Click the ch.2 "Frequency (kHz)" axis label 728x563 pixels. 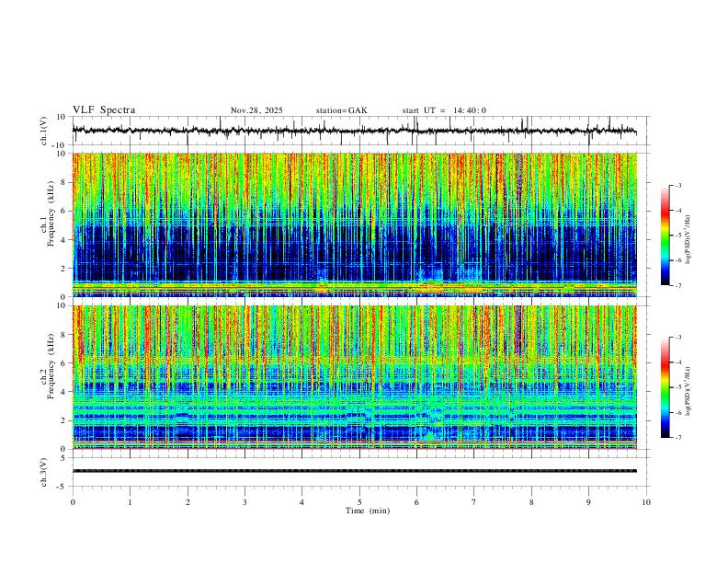51,365
